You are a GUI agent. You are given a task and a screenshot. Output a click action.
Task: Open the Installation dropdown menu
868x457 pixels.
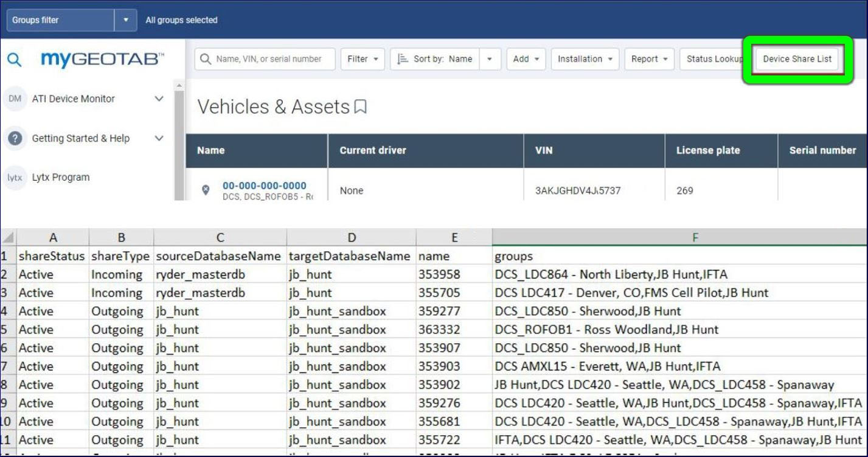[x=585, y=59]
